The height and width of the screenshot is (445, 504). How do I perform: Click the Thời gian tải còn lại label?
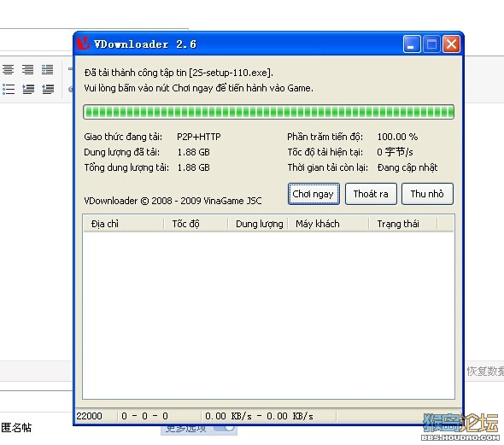point(327,167)
